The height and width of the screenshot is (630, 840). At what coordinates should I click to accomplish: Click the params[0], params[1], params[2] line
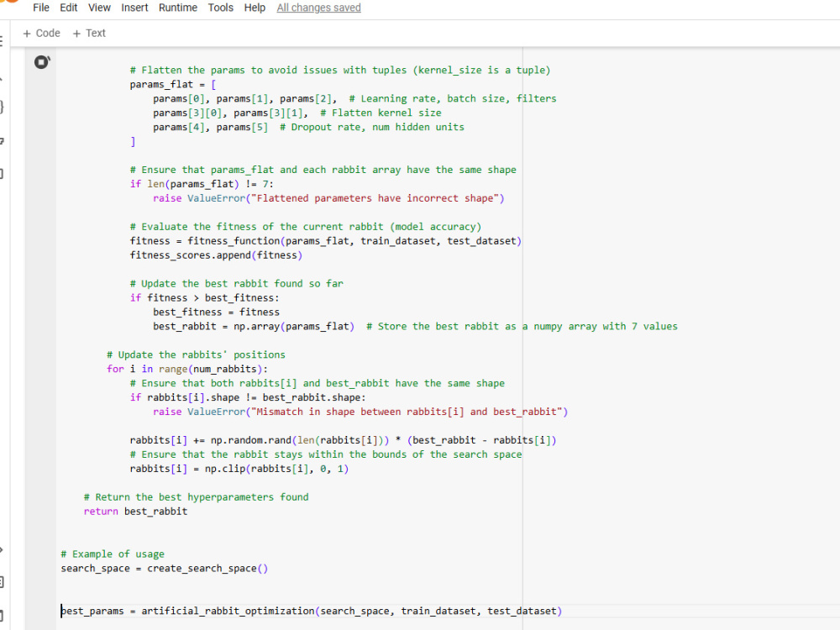pos(354,98)
